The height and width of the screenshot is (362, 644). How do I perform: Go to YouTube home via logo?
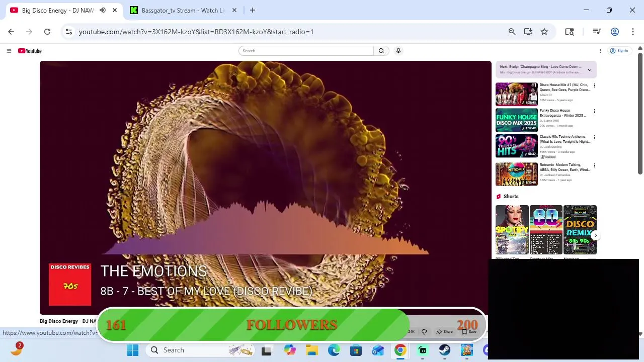coord(30,51)
